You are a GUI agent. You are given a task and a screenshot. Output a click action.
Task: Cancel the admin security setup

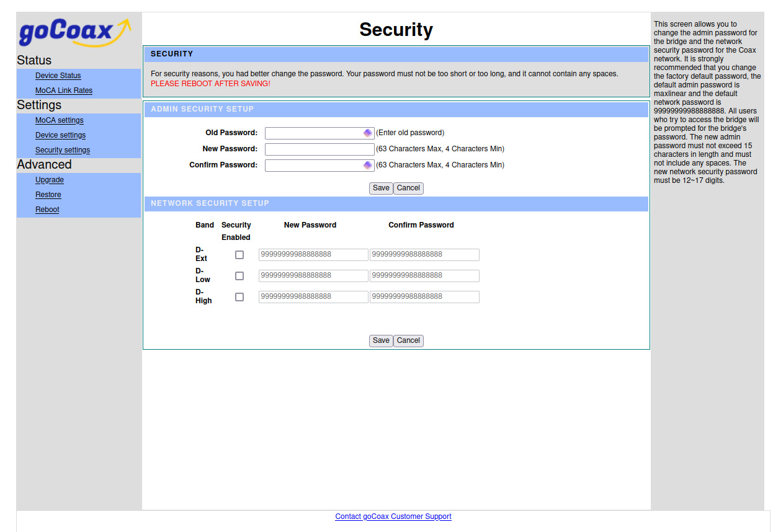[408, 188]
